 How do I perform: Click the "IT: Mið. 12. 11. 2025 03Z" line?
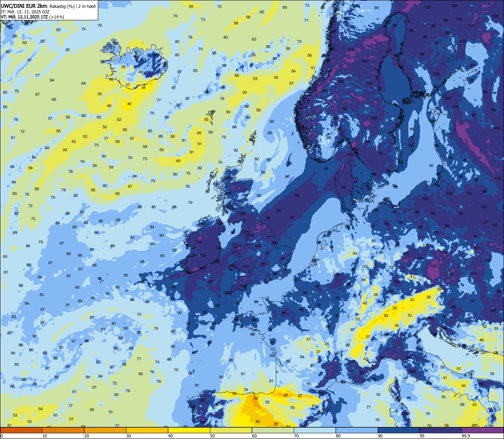[x=25, y=11]
